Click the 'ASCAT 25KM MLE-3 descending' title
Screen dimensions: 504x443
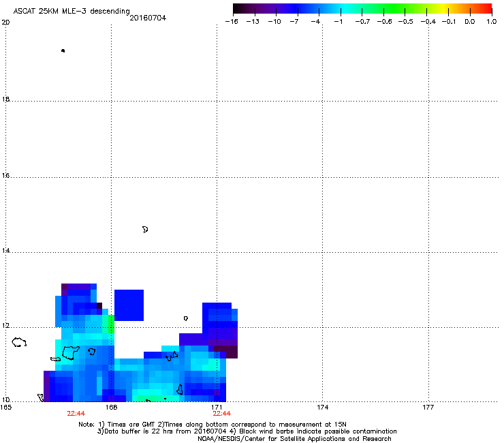point(72,11)
